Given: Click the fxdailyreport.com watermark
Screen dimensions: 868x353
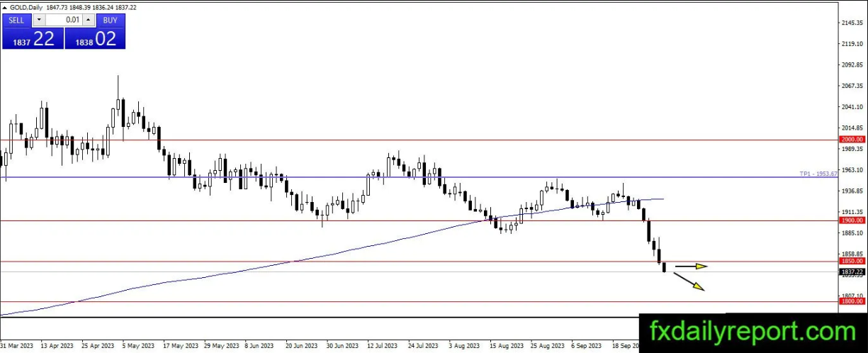Looking at the screenshot, I should (x=753, y=332).
